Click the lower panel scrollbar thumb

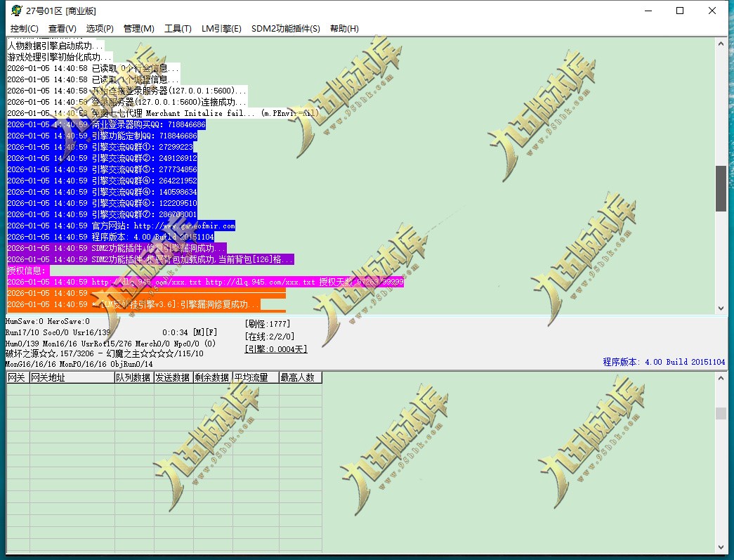click(x=721, y=413)
